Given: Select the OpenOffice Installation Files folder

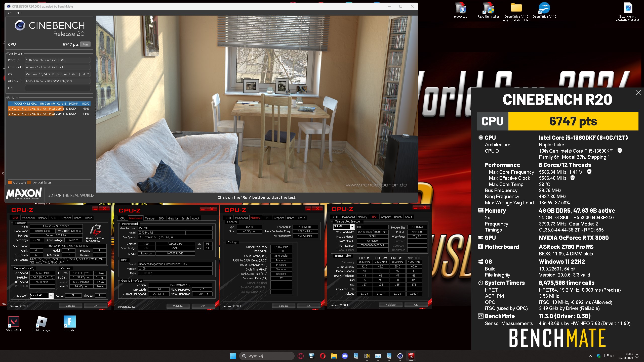Looking at the screenshot, I should [516, 12].
